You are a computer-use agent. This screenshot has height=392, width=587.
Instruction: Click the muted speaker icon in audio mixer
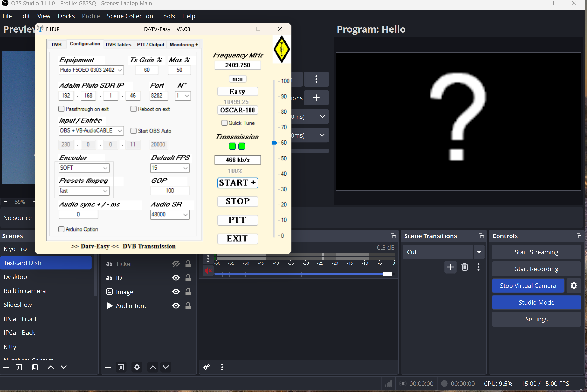(208, 271)
